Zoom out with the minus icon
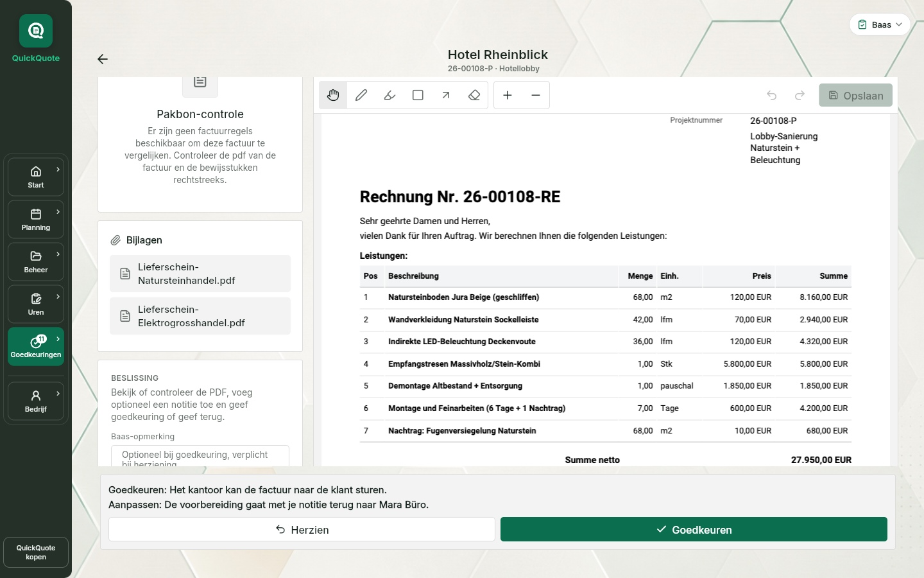 [x=536, y=95]
